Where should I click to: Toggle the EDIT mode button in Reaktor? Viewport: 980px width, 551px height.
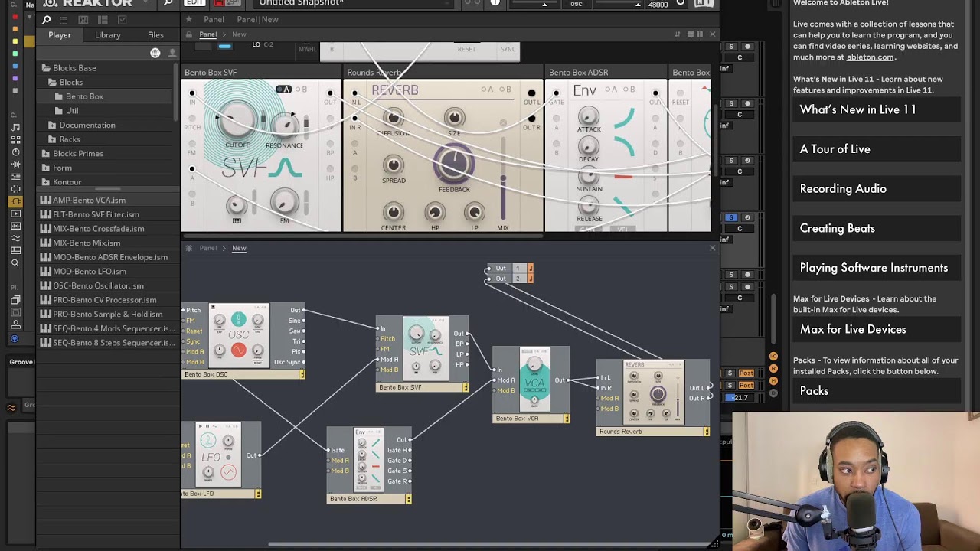click(194, 3)
